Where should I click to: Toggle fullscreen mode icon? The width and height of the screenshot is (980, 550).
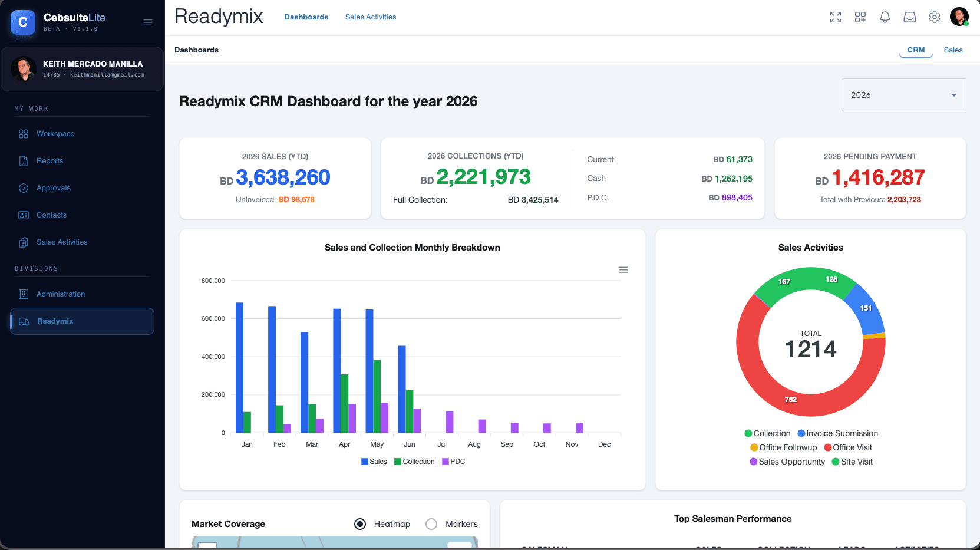point(836,17)
